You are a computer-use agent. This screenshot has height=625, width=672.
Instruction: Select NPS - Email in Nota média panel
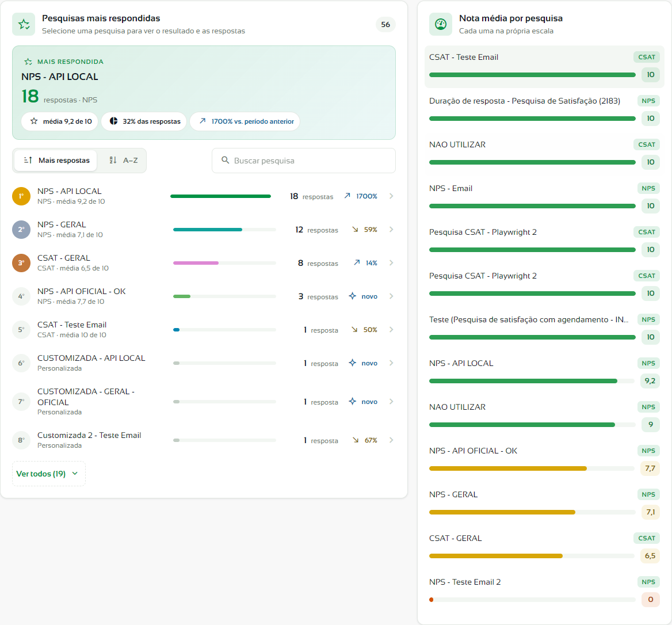point(544,197)
